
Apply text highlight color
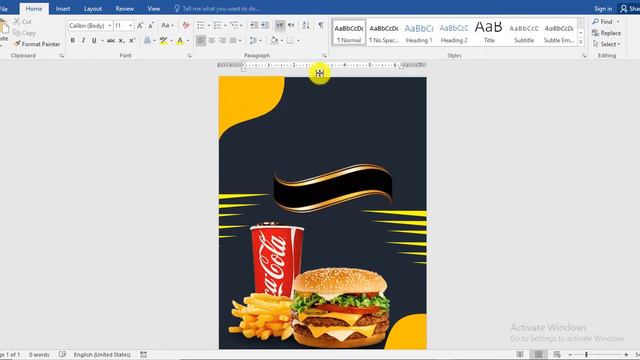coord(163,40)
